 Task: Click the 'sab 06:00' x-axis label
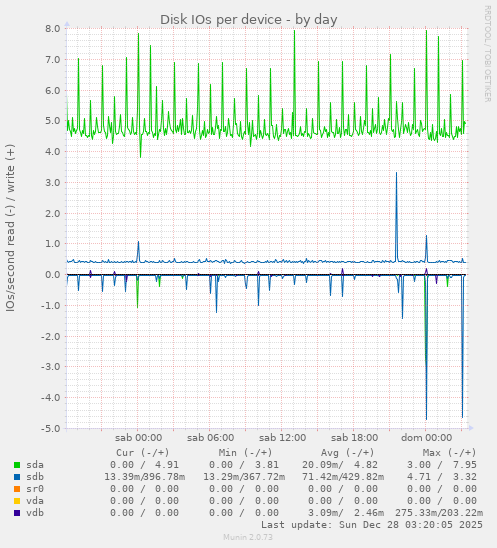(210, 438)
